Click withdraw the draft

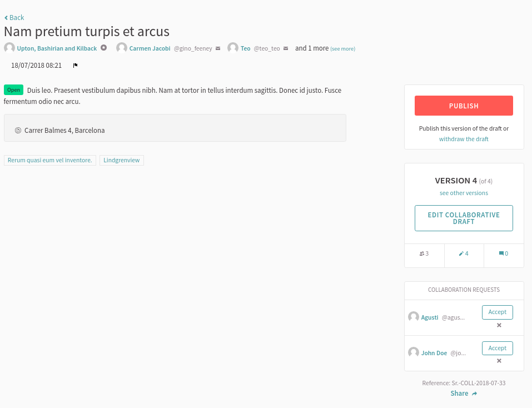[x=464, y=139]
